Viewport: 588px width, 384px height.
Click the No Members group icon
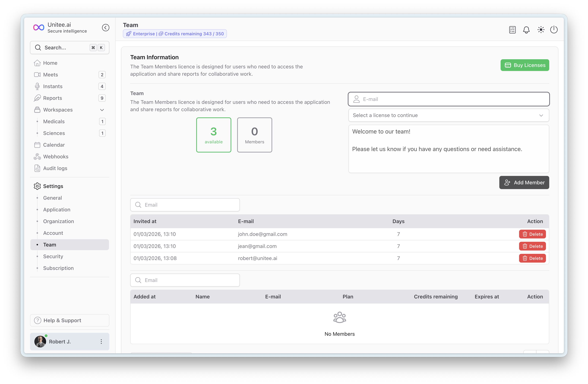pyautogui.click(x=340, y=317)
